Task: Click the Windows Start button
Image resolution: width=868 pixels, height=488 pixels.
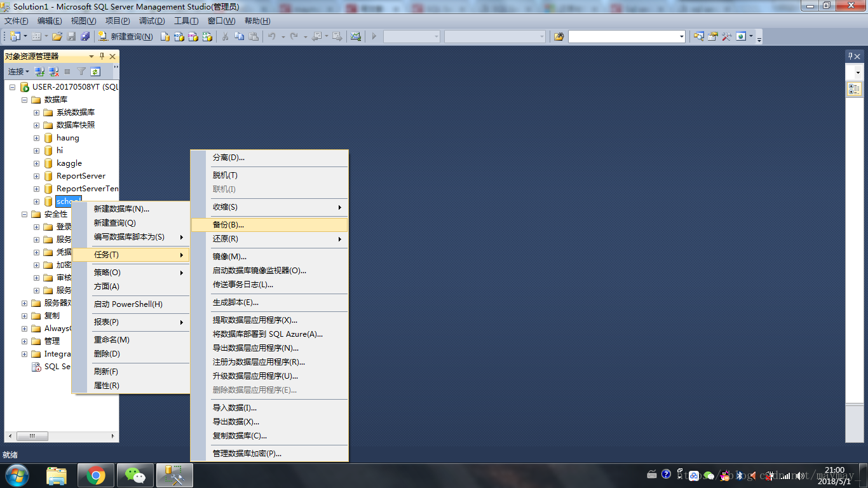Action: 17,475
